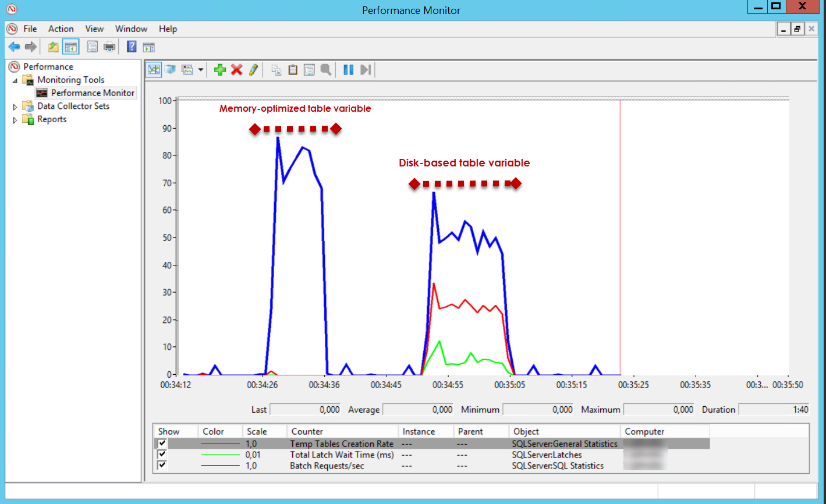The height and width of the screenshot is (504, 826).
Task: Click the Copy Properties icon
Action: [x=276, y=70]
